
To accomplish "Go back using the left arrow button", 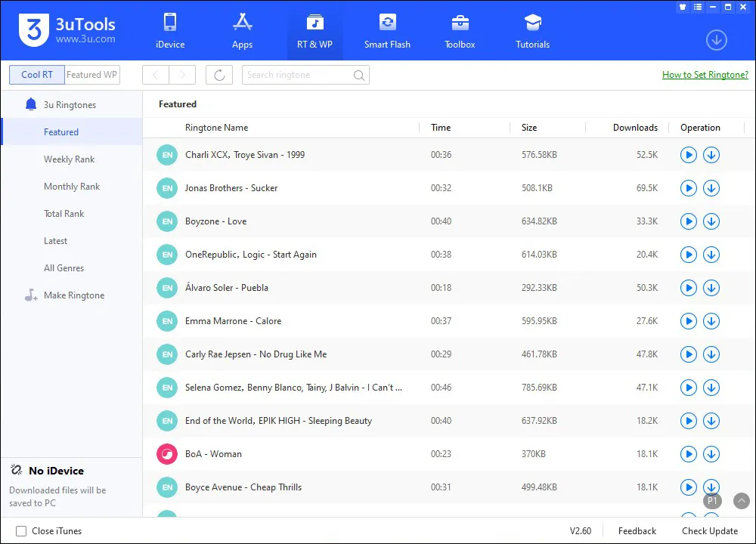I will click(156, 75).
